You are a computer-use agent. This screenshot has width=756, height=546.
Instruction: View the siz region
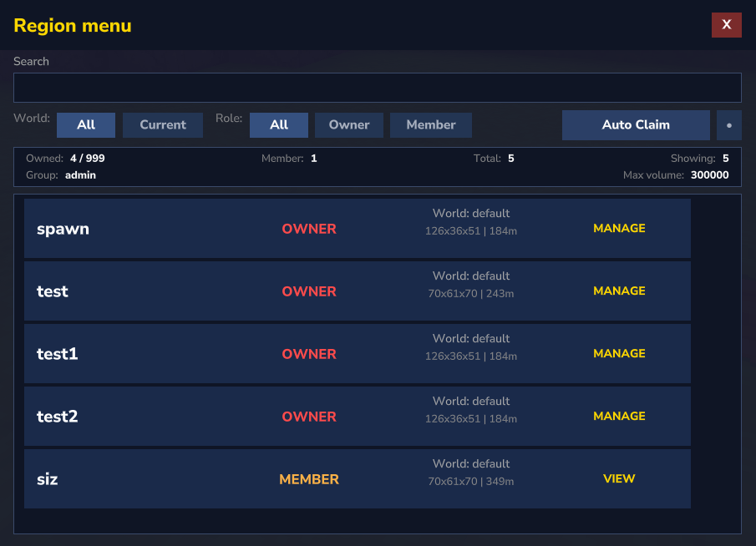[x=619, y=478]
